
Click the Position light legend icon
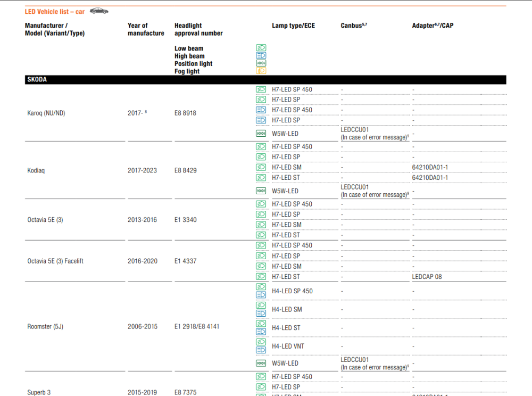(x=261, y=63)
